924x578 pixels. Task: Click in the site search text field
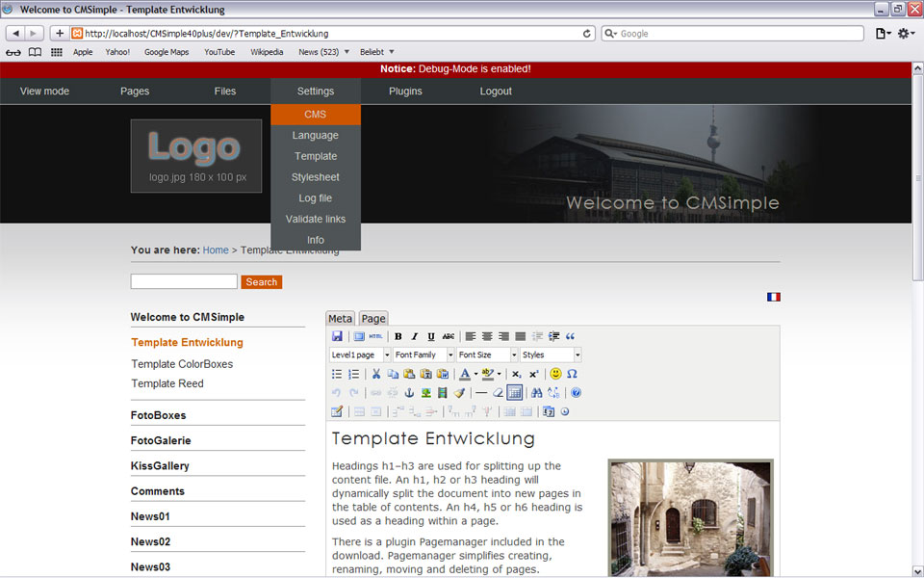(184, 281)
